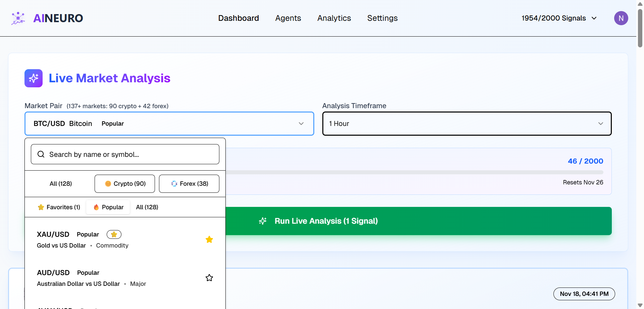Click the user avatar N icon
This screenshot has width=644, height=309.
click(621, 18)
